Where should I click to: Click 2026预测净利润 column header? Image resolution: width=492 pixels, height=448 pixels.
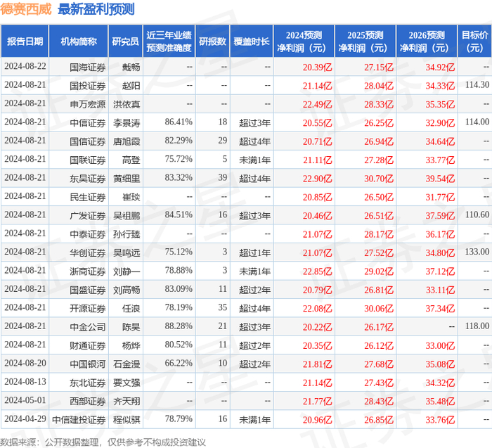point(427,41)
